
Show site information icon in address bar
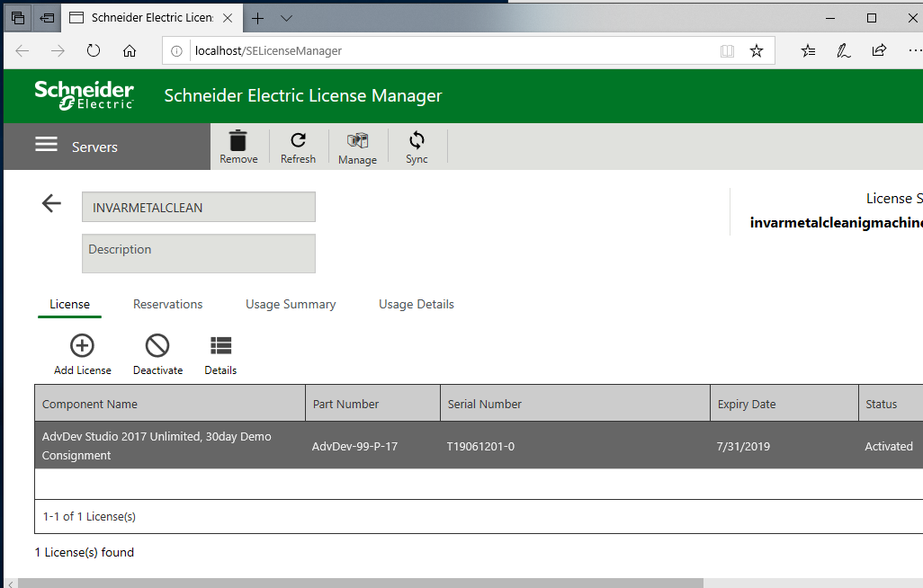(x=176, y=51)
